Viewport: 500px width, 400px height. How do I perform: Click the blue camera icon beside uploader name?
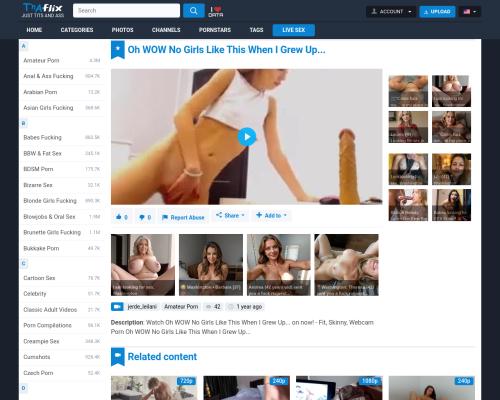tap(117, 307)
